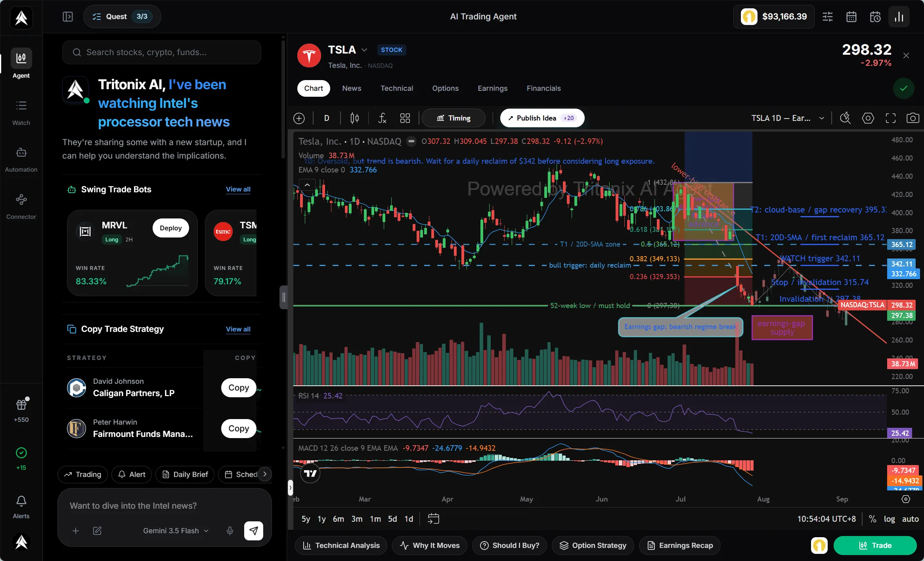Image resolution: width=924 pixels, height=561 pixels.
Task: Focus the search stocks input field
Action: coord(161,52)
